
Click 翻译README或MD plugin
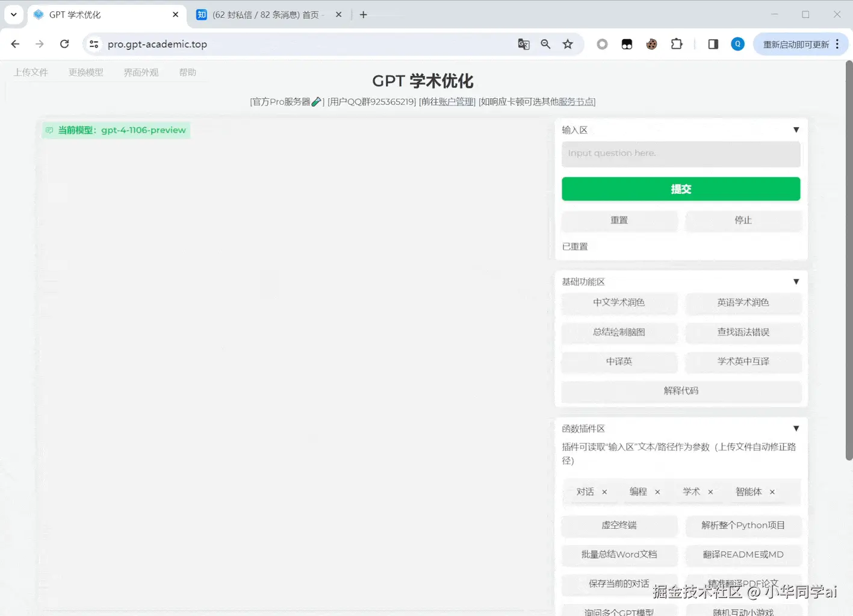(743, 555)
